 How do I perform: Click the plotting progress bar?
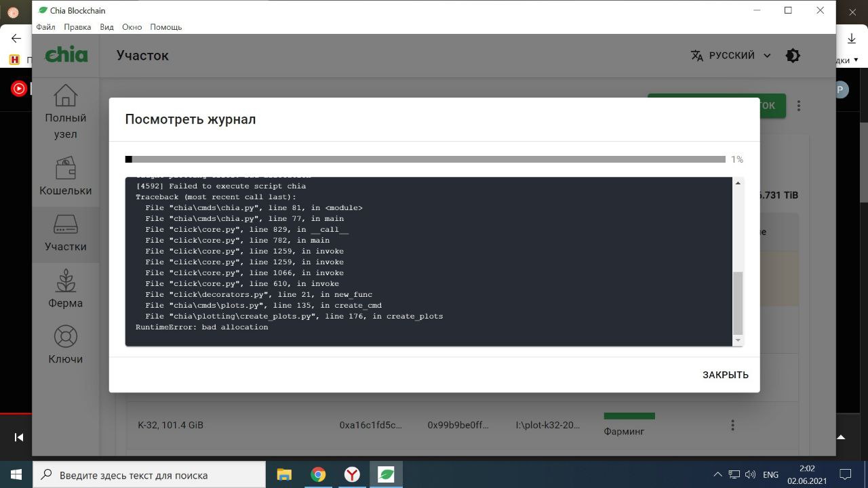425,159
